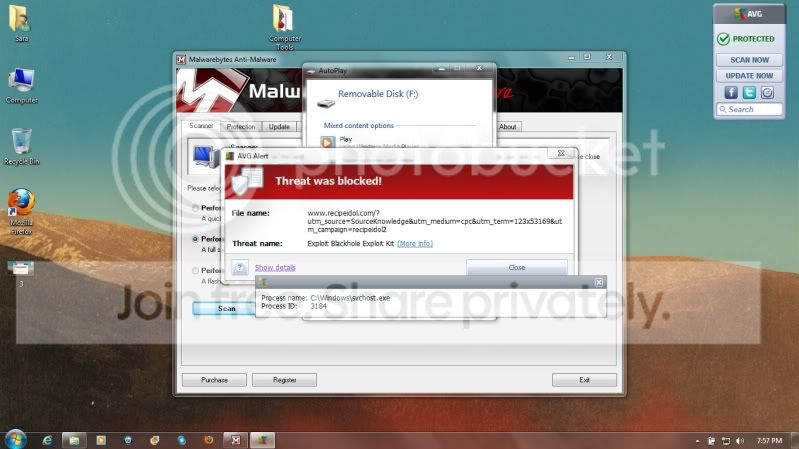
Task: Switch to the Protection tab
Action: point(240,127)
